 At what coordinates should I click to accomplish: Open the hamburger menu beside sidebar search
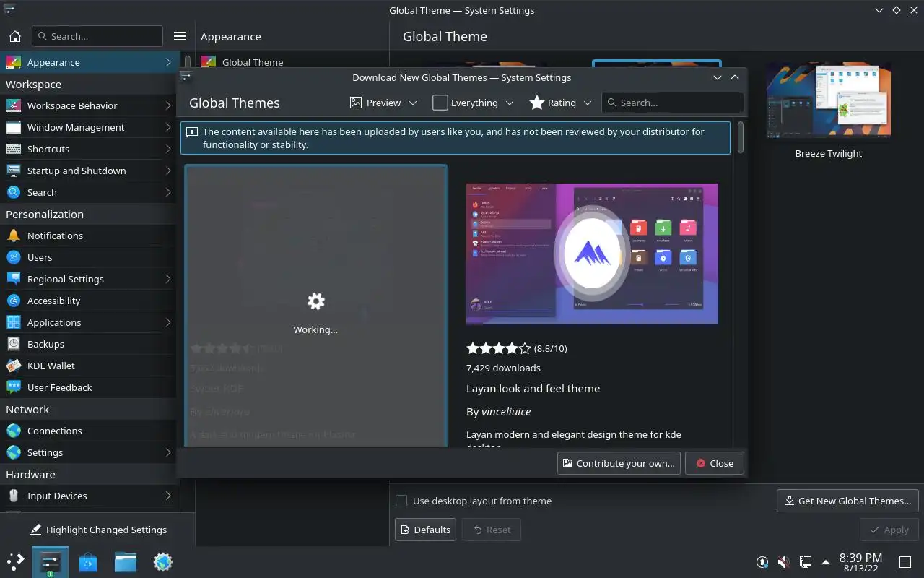180,36
